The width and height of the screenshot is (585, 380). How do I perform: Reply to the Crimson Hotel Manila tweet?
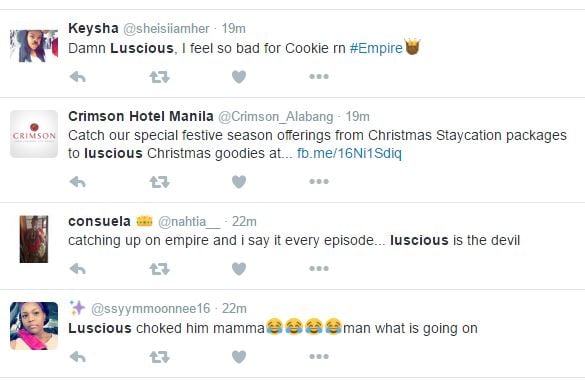(78, 182)
